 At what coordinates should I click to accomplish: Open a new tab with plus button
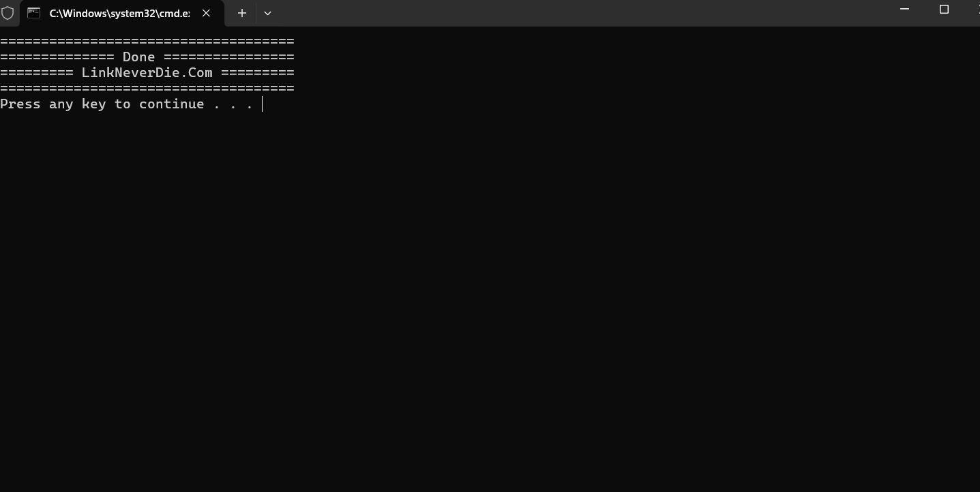point(241,13)
